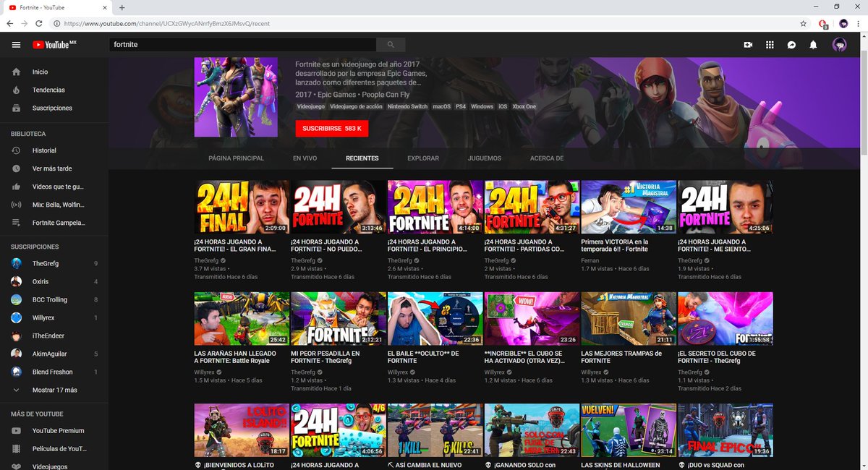
Task: Bookmark page with the star icon
Action: point(803,23)
